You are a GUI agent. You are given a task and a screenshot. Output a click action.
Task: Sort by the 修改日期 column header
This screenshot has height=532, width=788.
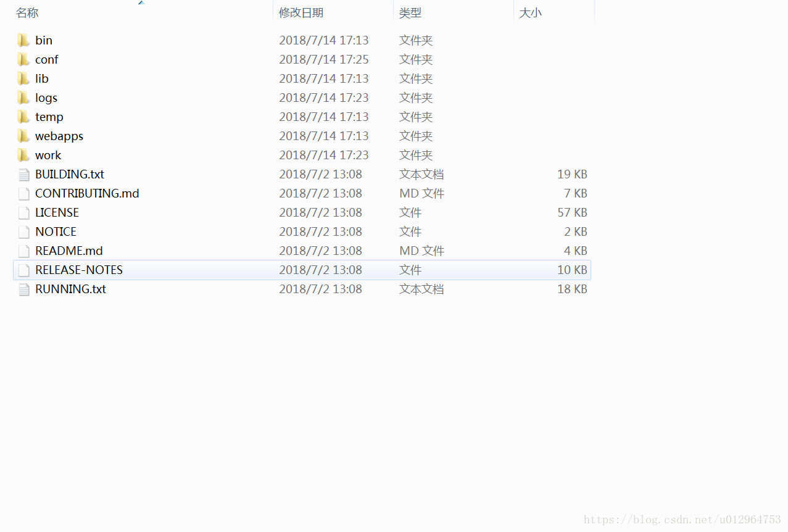[301, 12]
